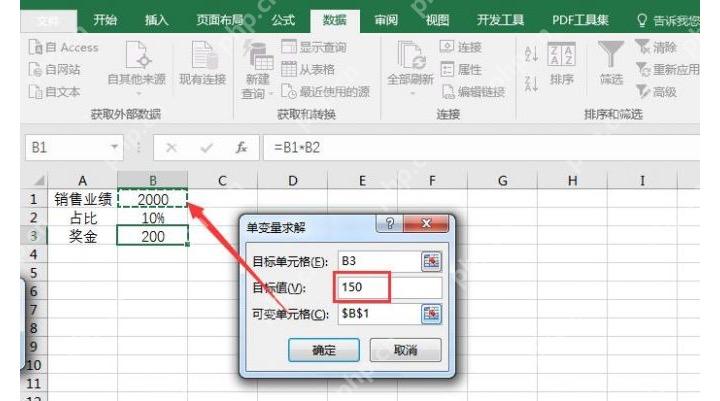
Task: Toggle the 筛选 filter funnel
Action: pyautogui.click(x=611, y=64)
